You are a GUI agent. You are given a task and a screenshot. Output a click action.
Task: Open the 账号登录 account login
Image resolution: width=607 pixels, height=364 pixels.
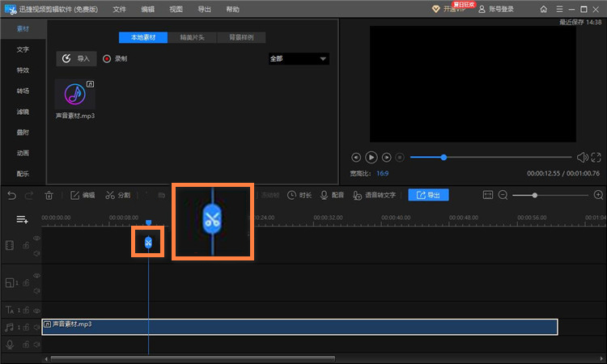pyautogui.click(x=496, y=9)
